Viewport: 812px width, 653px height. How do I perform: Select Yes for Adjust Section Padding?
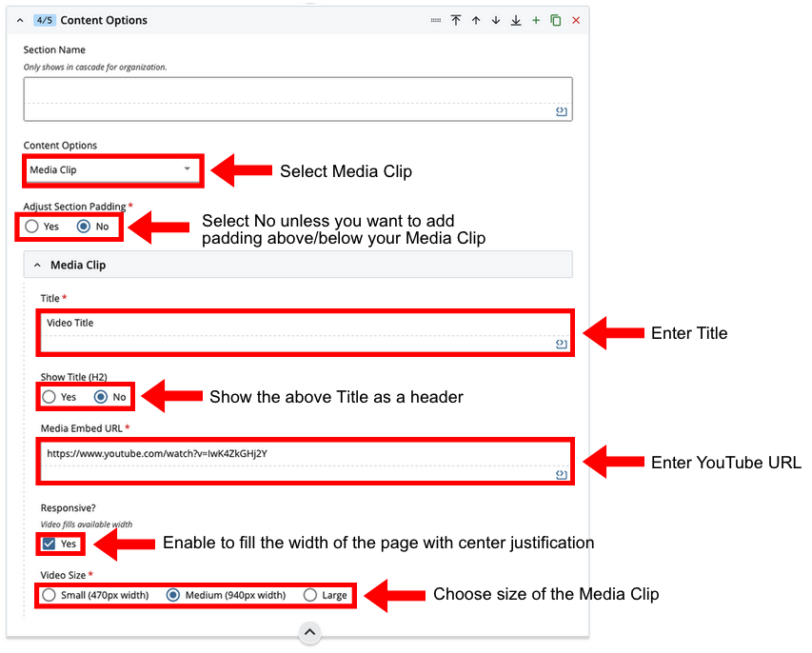click(x=32, y=227)
